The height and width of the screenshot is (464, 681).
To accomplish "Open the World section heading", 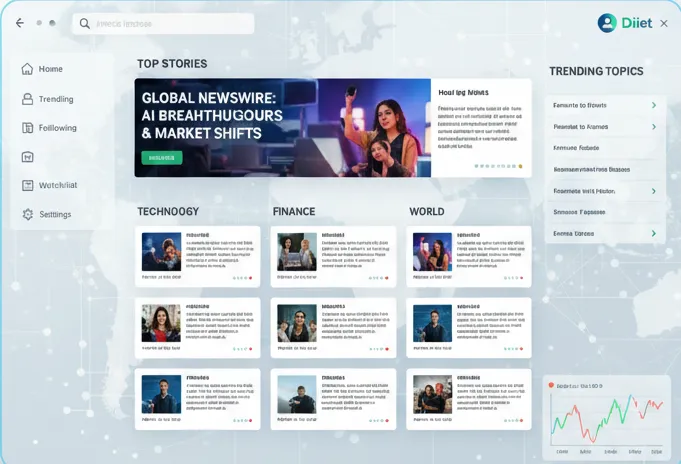I will [x=426, y=212].
